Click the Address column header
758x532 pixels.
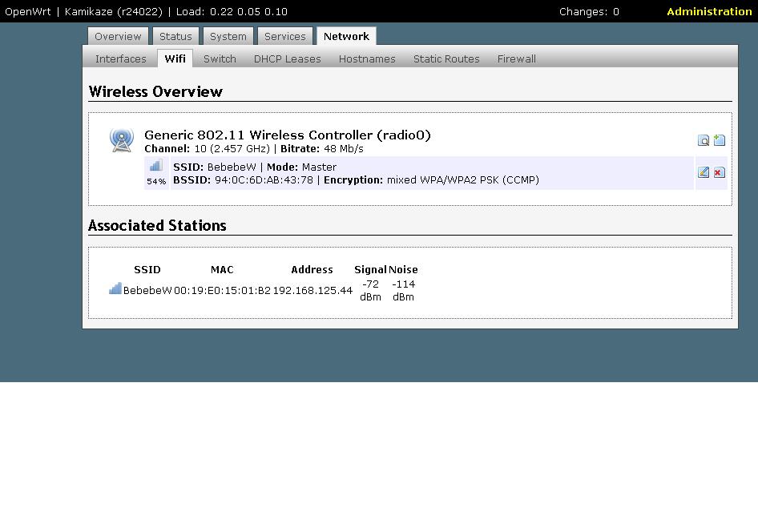click(x=312, y=270)
